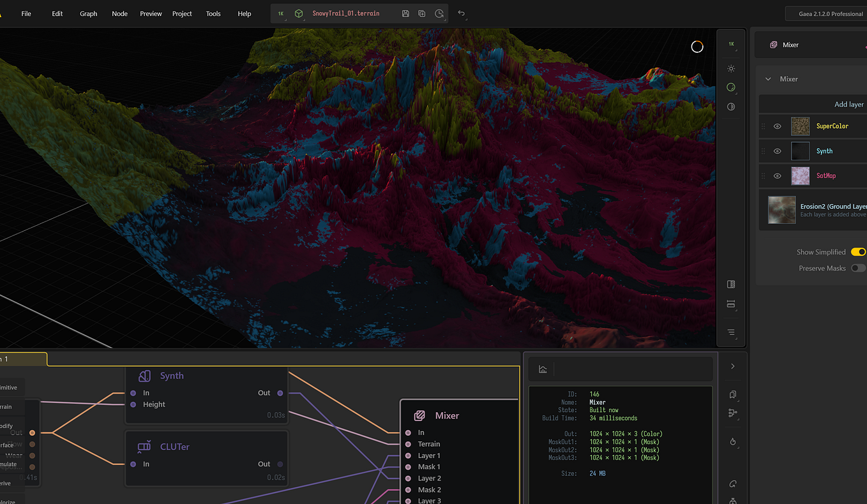Select the Erosion2 ground layer thumbnail
867x504 pixels.
pos(781,210)
